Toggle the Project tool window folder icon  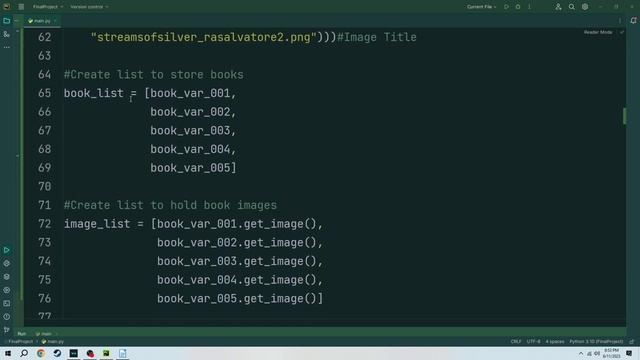point(7,21)
